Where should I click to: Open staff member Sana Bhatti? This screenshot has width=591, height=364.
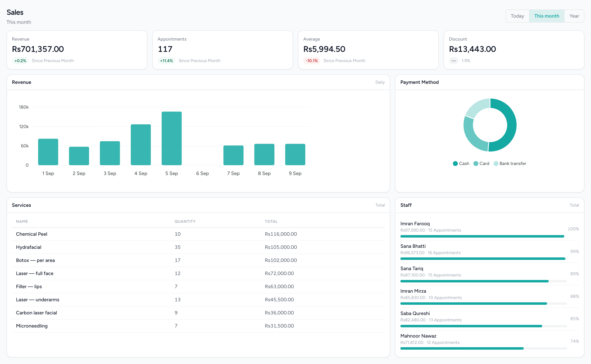point(413,246)
